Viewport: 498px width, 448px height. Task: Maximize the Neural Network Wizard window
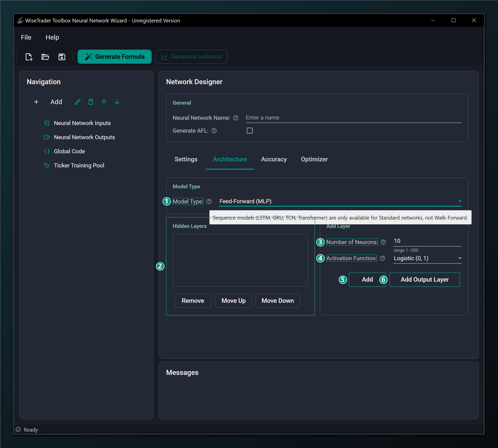[453, 20]
